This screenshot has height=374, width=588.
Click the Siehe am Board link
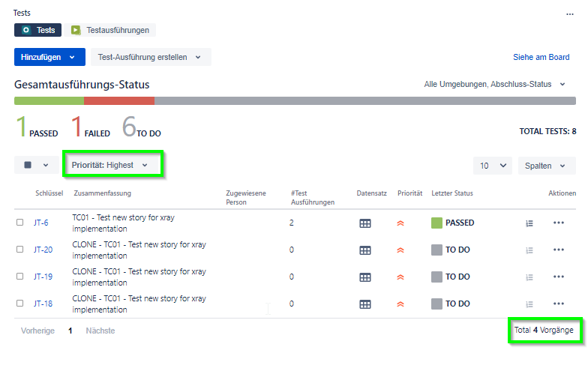click(541, 57)
